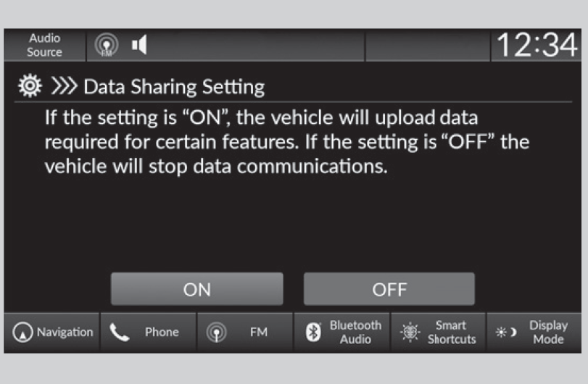588x384 pixels.
Task: Tap the Phone text label
Action: point(162,333)
